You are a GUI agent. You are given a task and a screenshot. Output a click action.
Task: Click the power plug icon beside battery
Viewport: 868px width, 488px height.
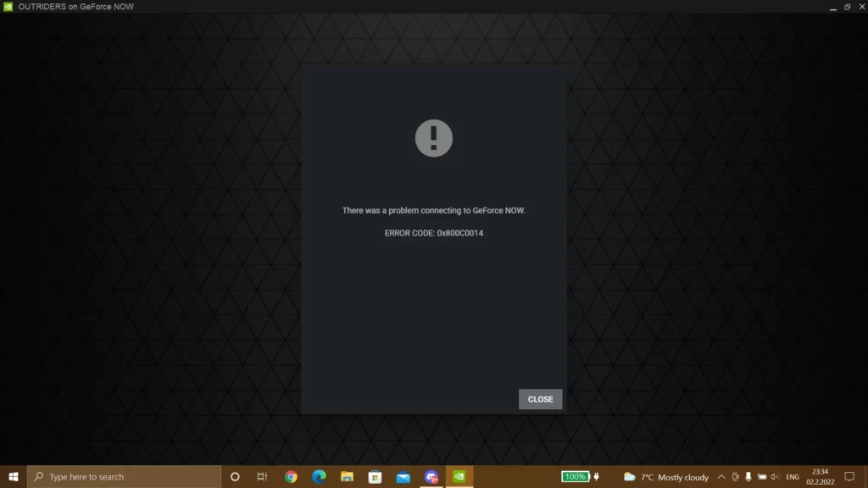point(596,476)
